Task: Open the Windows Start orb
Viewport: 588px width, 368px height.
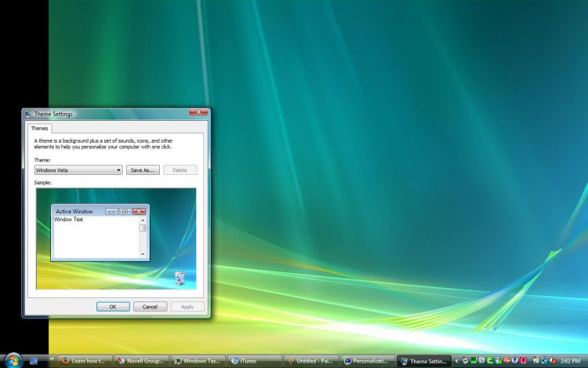Action: (14, 361)
